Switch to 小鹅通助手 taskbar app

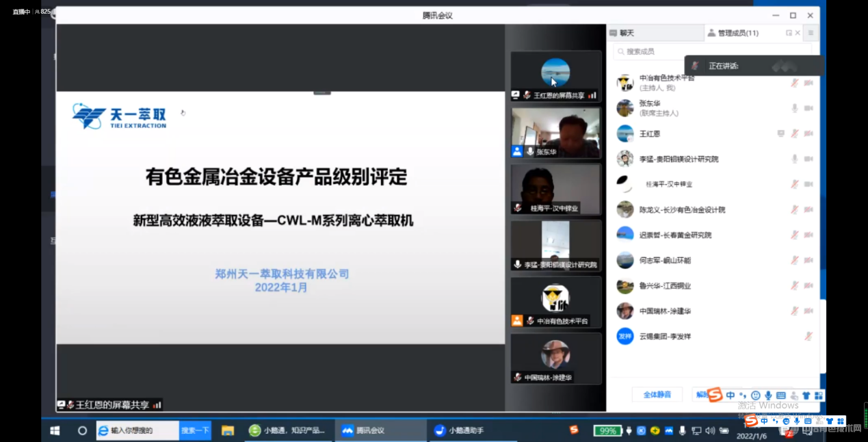tap(473, 430)
